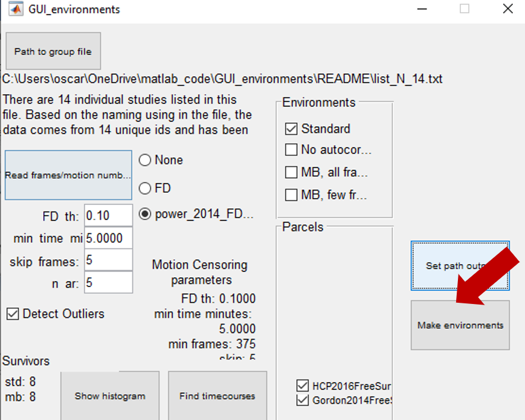The image size is (525, 420).
Task: Uncheck the Standard environment checkbox
Action: pyautogui.click(x=291, y=129)
